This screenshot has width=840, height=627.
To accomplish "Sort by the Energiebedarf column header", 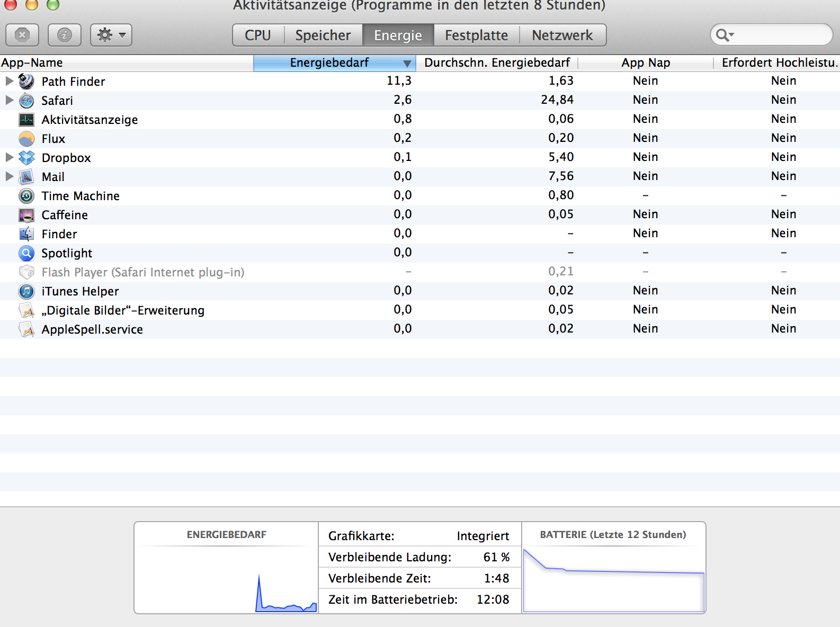I will [x=335, y=63].
